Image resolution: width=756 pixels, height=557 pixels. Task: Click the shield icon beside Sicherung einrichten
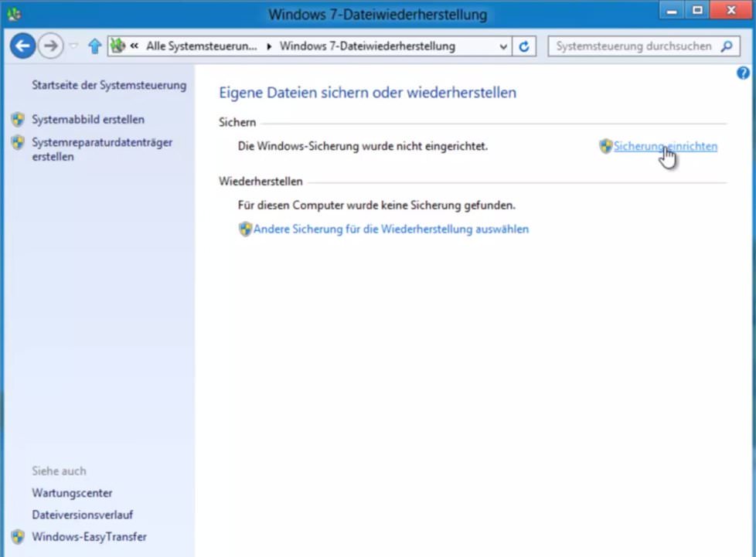(604, 146)
